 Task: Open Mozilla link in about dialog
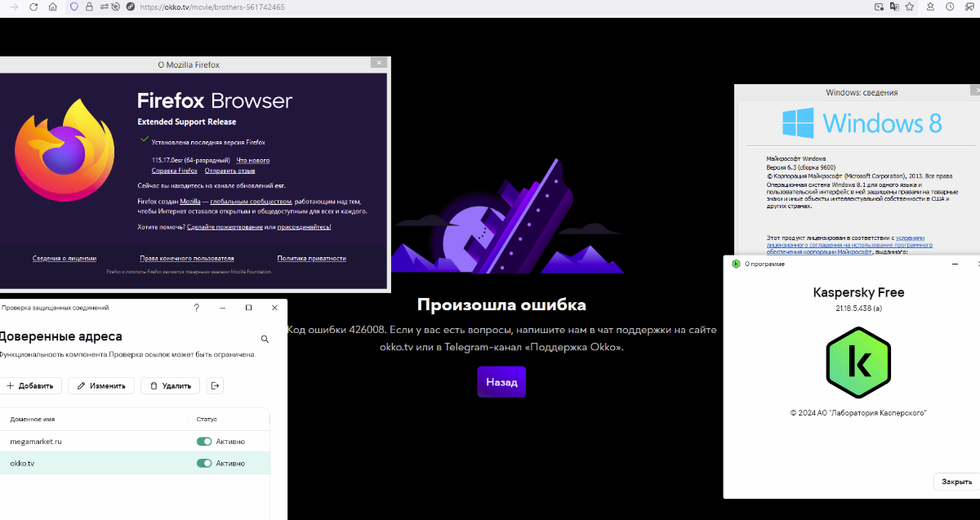(190, 201)
